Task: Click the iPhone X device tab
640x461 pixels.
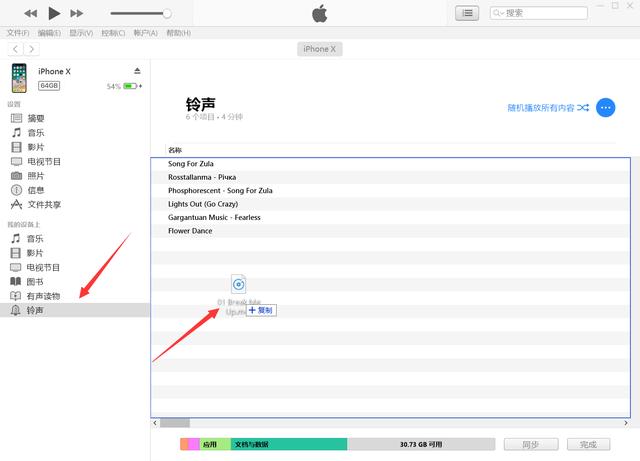Action: coord(320,49)
